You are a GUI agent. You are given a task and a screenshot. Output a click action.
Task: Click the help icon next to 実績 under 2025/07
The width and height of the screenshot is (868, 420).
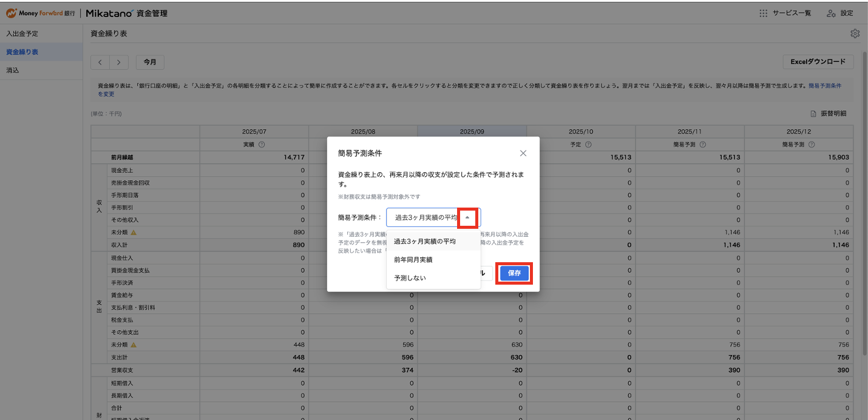262,144
